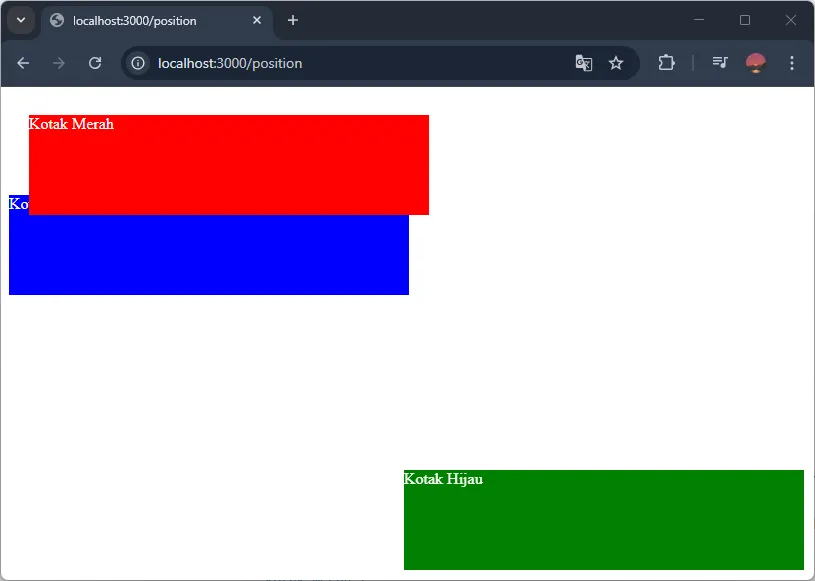The height and width of the screenshot is (581, 815).
Task: Open the translate page icon
Action: 584,63
